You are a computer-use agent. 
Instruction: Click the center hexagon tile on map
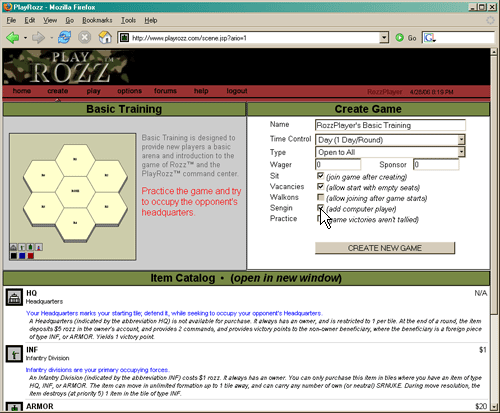click(x=75, y=191)
